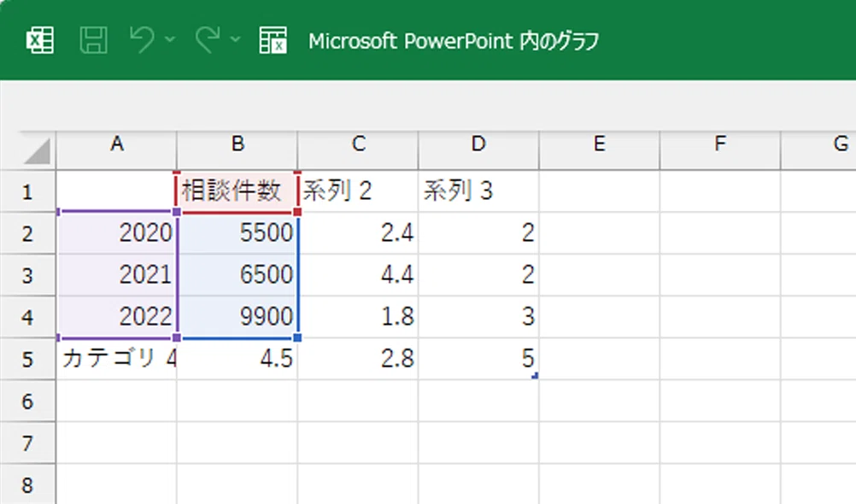This screenshot has height=504, width=856.
Task: Click cell D4 with value 3
Action: (478, 317)
